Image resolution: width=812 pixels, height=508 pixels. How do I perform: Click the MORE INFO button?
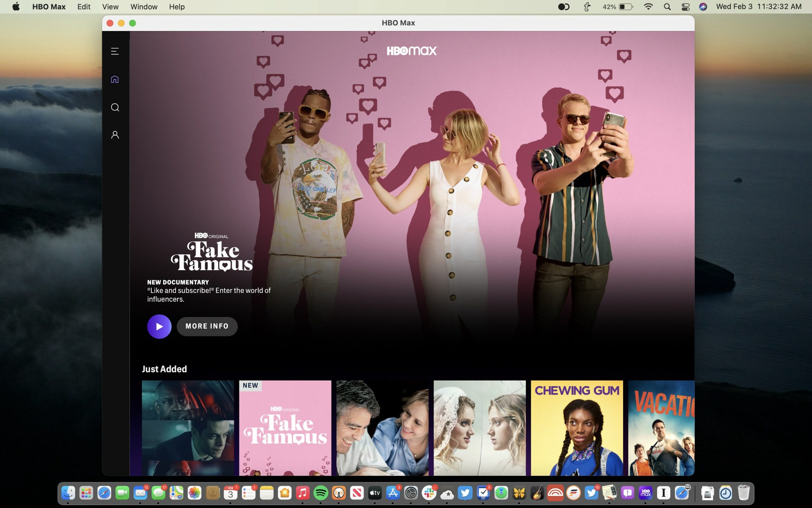pyautogui.click(x=207, y=326)
